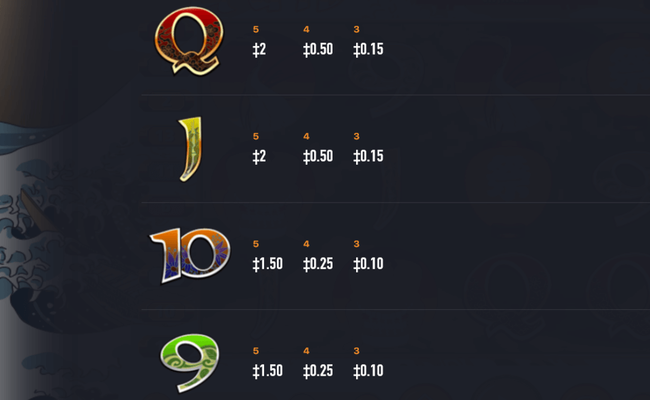Select the Q symbol's 0.50 payout value
Screen dimensions: 650x400
[318, 49]
